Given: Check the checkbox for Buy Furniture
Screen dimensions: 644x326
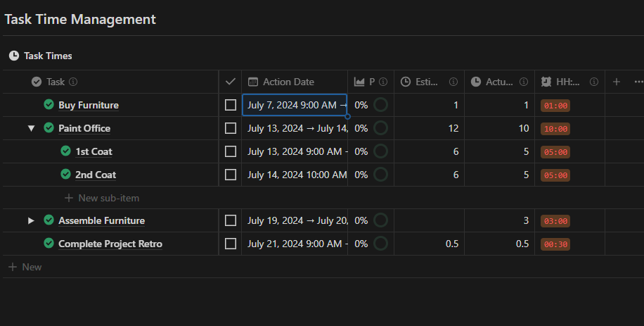Looking at the screenshot, I should point(231,105).
